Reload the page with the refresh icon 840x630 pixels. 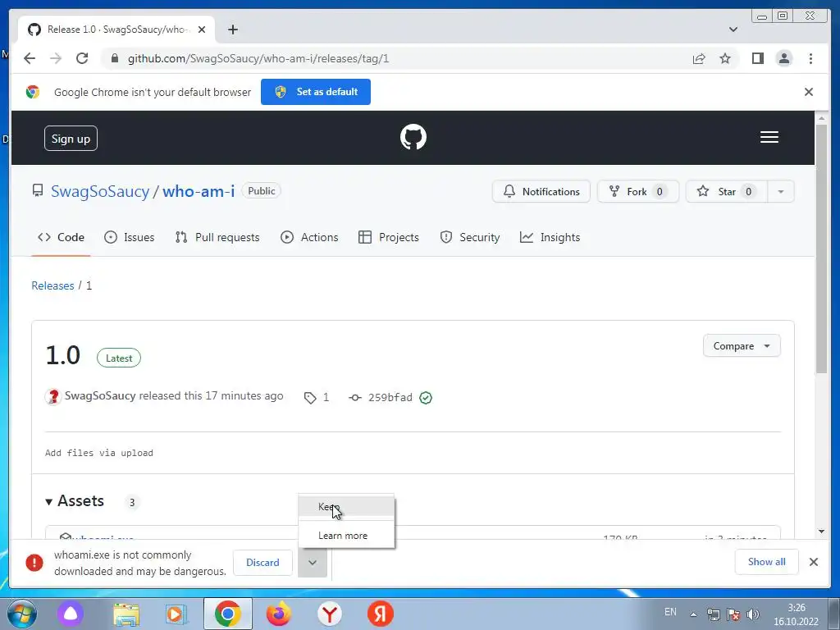[x=82, y=58]
